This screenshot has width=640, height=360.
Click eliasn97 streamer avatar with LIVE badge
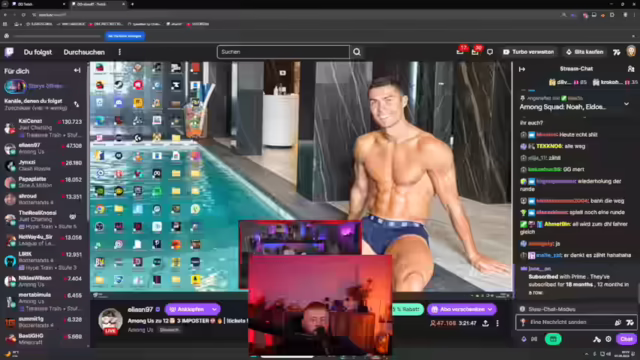[110, 320]
